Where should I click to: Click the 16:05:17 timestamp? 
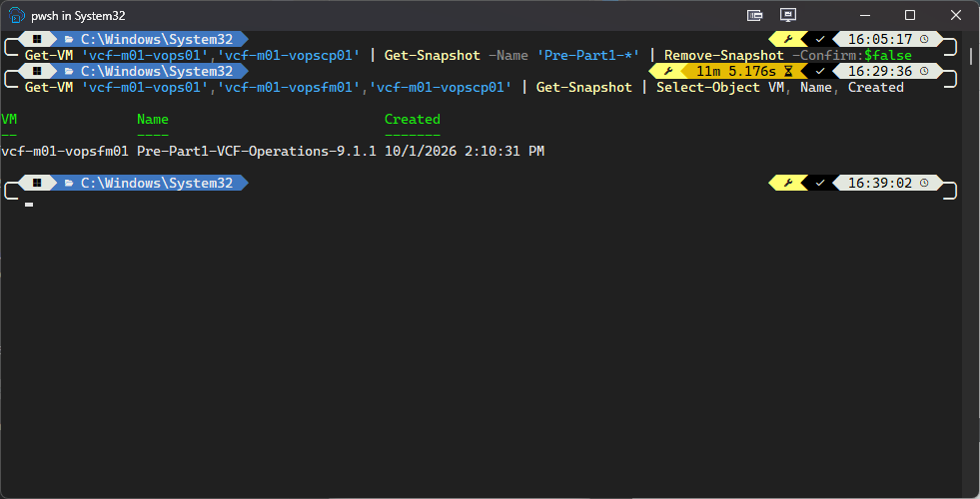(880, 39)
